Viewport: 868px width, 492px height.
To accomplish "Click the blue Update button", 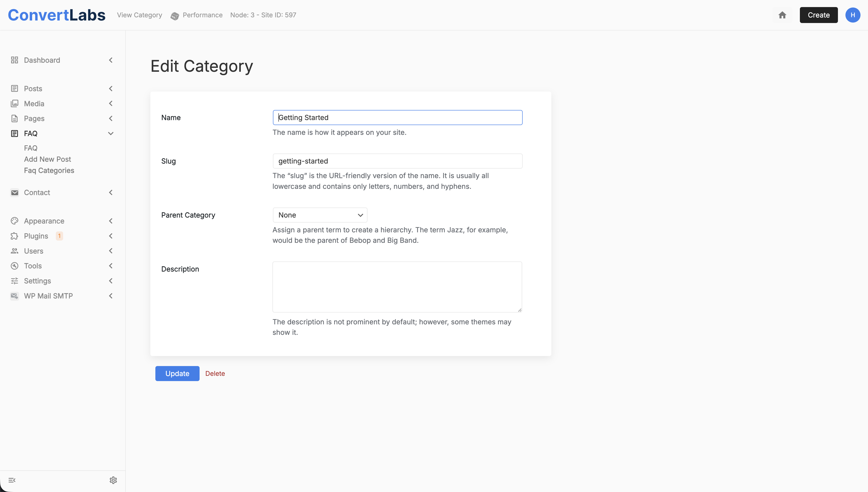I will [177, 373].
